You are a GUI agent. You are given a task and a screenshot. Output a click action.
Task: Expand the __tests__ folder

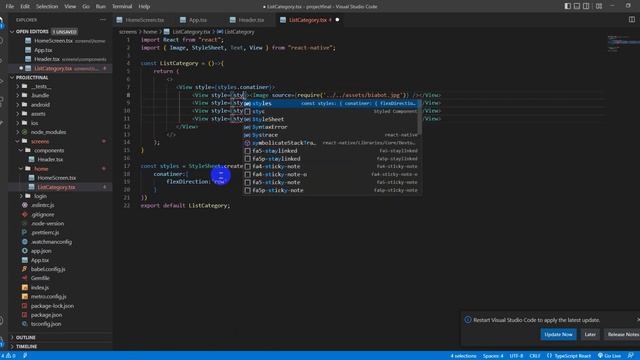coord(18,87)
